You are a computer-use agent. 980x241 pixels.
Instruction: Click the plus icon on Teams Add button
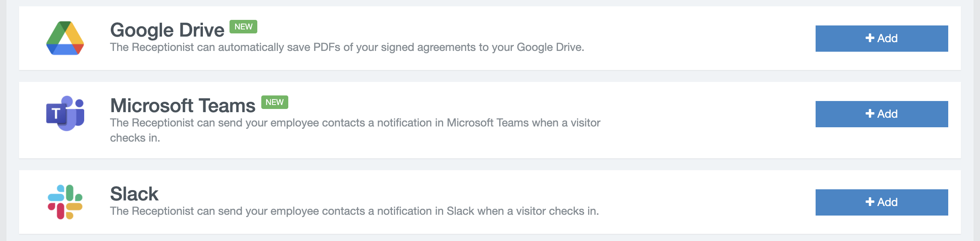pos(870,113)
